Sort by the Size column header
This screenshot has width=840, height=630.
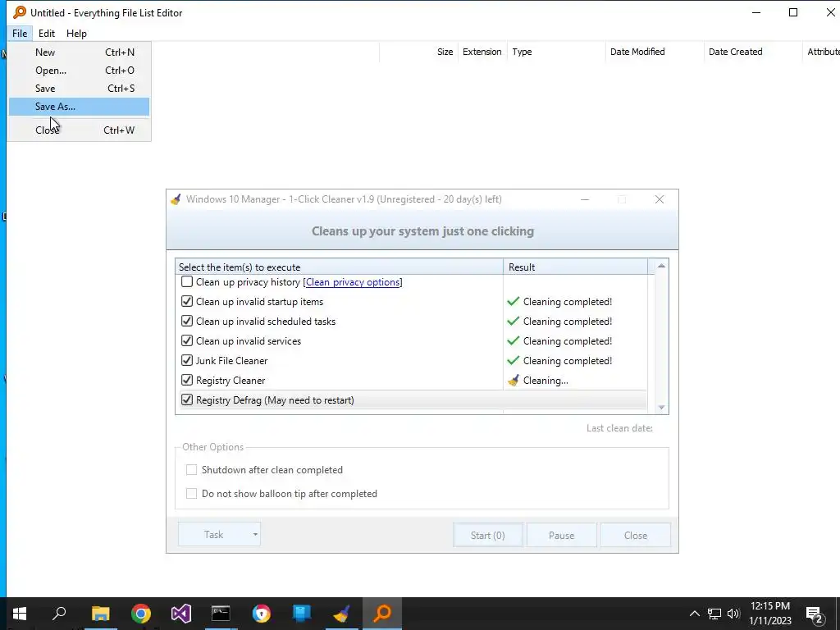pyautogui.click(x=419, y=52)
